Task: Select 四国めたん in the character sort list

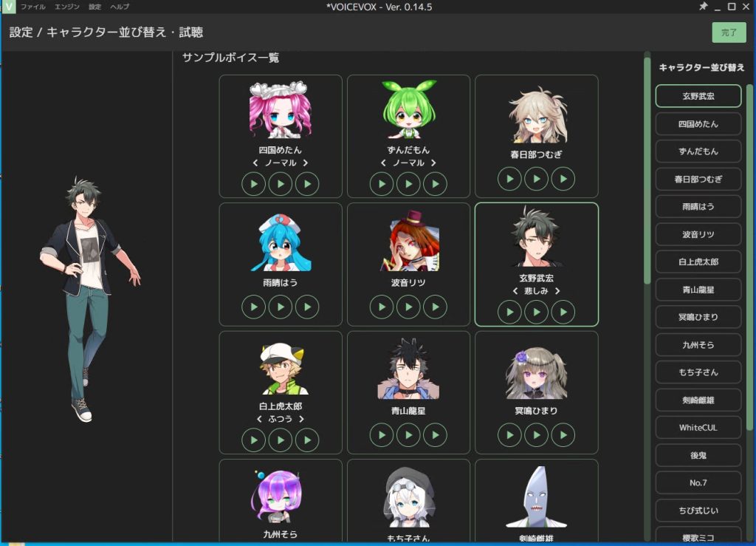Action: (x=698, y=124)
